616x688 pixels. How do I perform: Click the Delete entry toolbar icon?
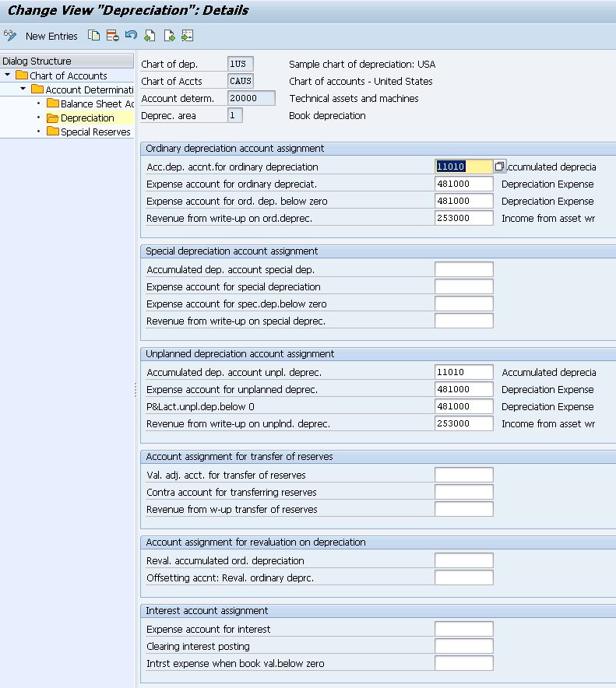click(112, 36)
